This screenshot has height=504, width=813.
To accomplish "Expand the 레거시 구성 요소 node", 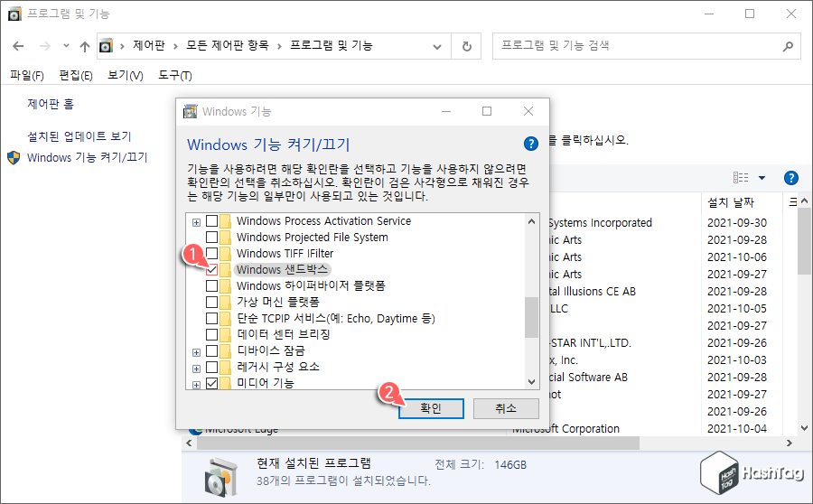I will [197, 369].
